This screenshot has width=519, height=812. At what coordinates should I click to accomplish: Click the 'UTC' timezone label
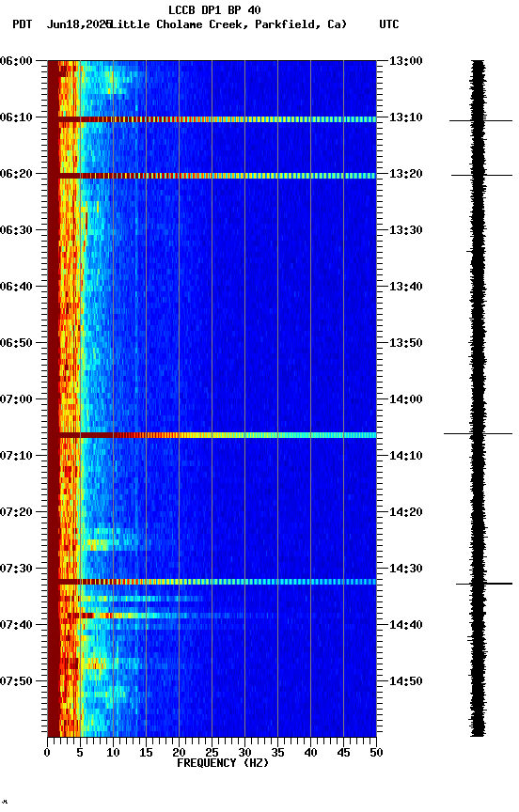point(389,24)
